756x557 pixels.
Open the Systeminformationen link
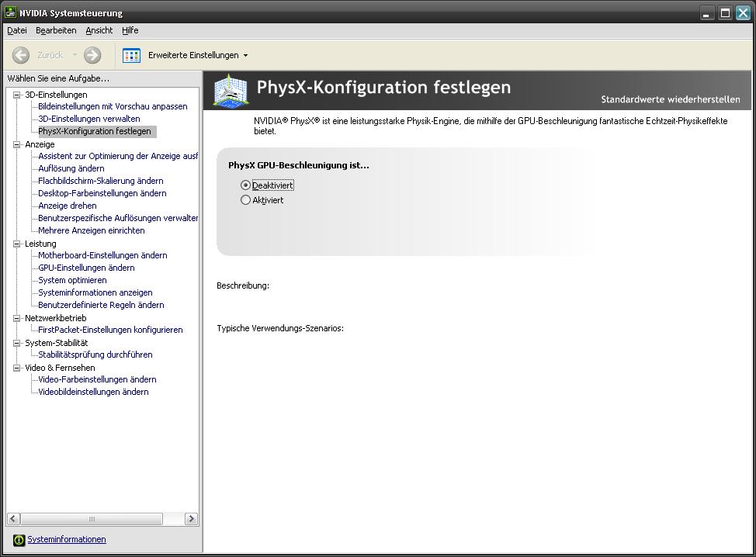coord(67,539)
